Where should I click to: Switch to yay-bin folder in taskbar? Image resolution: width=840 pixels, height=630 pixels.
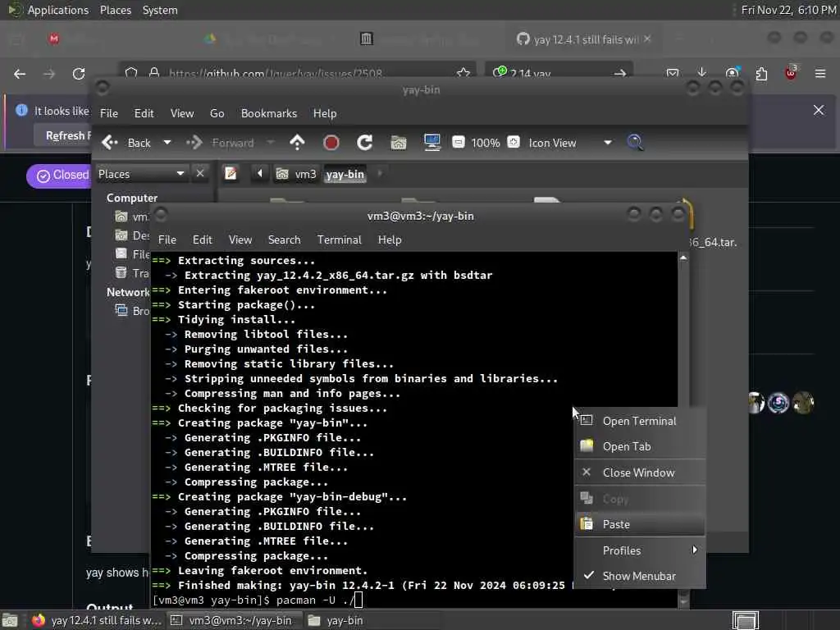click(337, 620)
